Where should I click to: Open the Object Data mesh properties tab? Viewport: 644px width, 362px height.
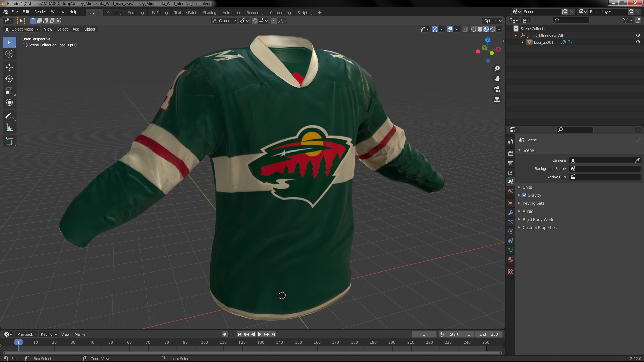[x=511, y=250]
